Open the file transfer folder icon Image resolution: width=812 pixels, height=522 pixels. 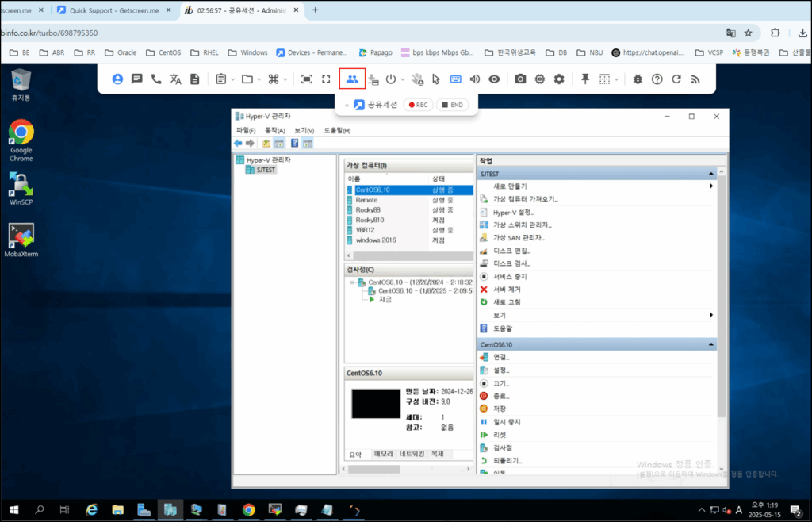click(x=247, y=79)
